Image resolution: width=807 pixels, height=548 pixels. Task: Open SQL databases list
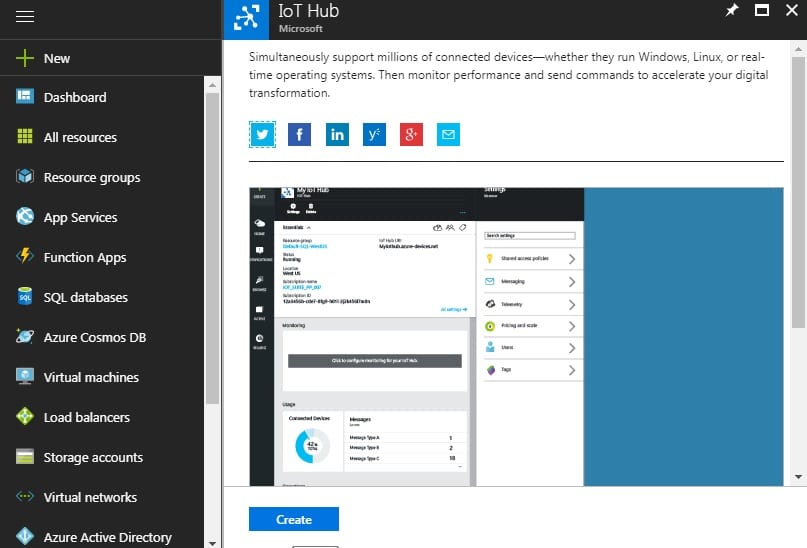pos(85,297)
